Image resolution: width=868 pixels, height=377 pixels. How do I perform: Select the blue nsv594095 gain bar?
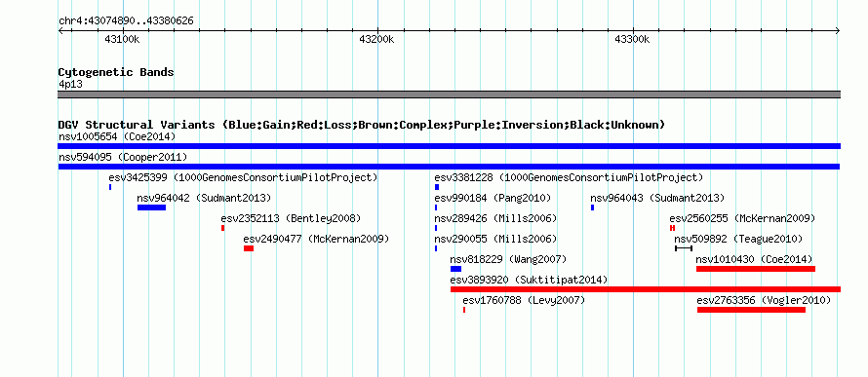449,167
